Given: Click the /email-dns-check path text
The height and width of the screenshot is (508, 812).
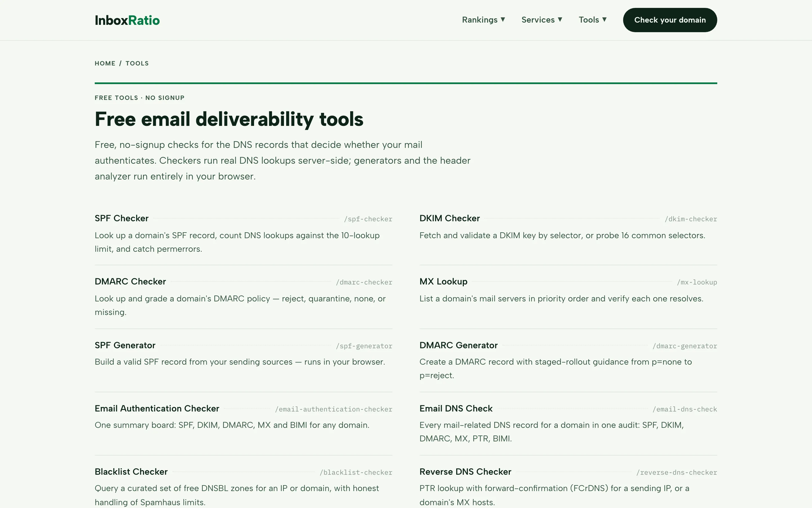Looking at the screenshot, I should (685, 409).
